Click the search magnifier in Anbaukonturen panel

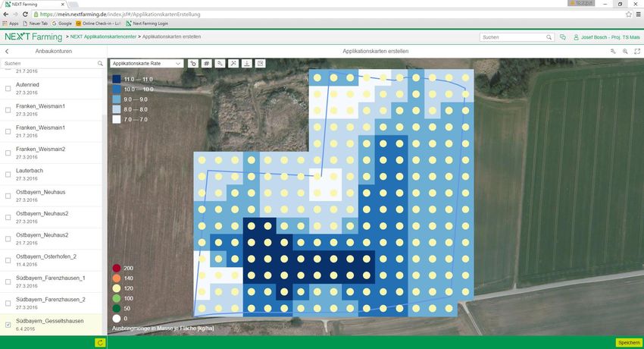(100, 64)
